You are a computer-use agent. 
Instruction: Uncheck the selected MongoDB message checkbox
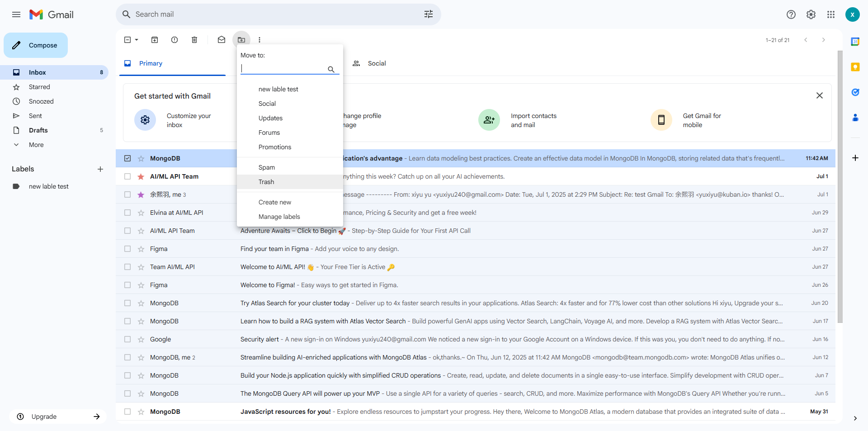pos(127,158)
